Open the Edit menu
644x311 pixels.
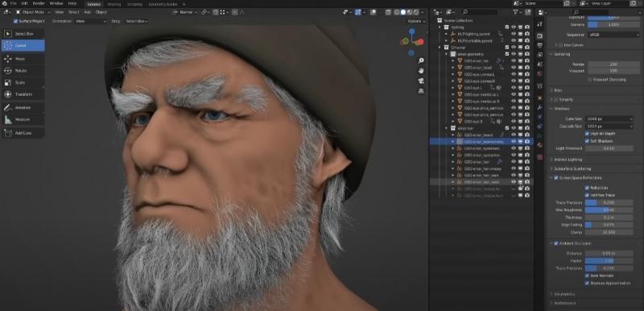(x=25, y=3)
